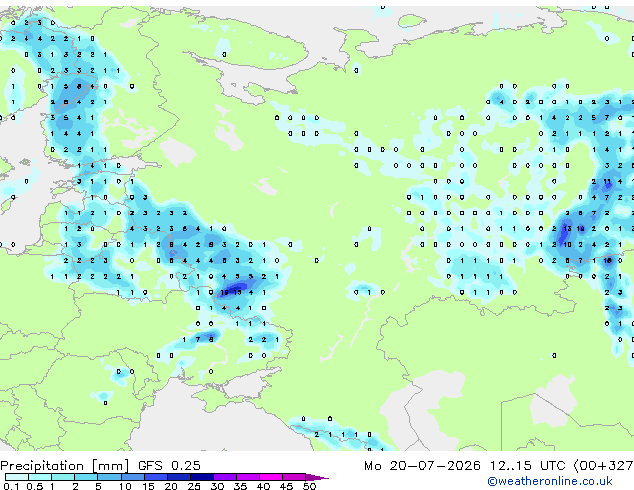Click the 'Precipitation [mm] GFS 0.25' title text
Screen dimensions: 634x490
[x=100, y=466]
